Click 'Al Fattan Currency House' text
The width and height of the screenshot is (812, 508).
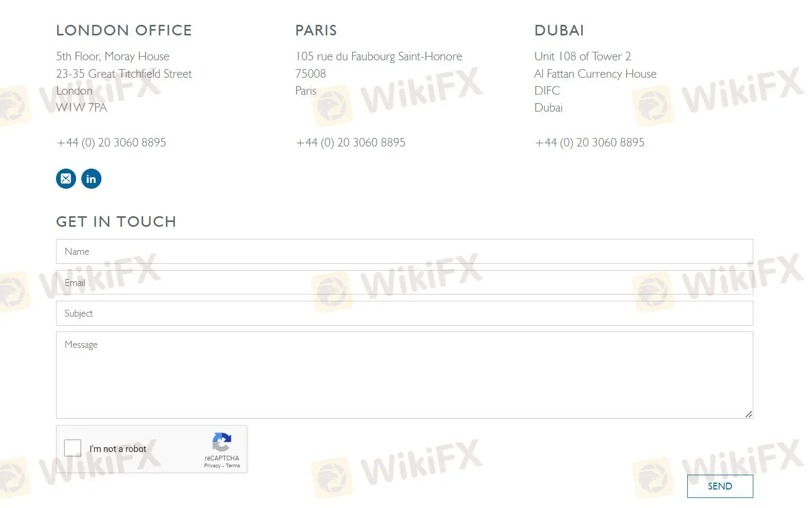[x=595, y=74]
